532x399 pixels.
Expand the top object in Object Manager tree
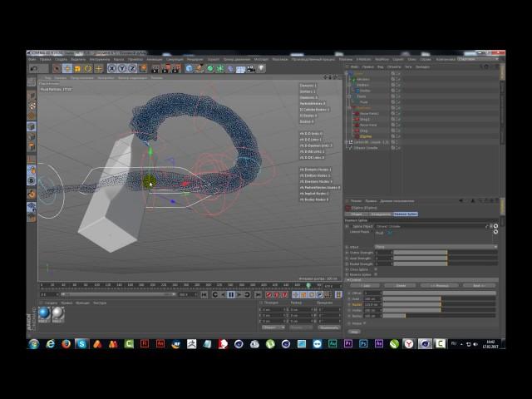(347, 73)
